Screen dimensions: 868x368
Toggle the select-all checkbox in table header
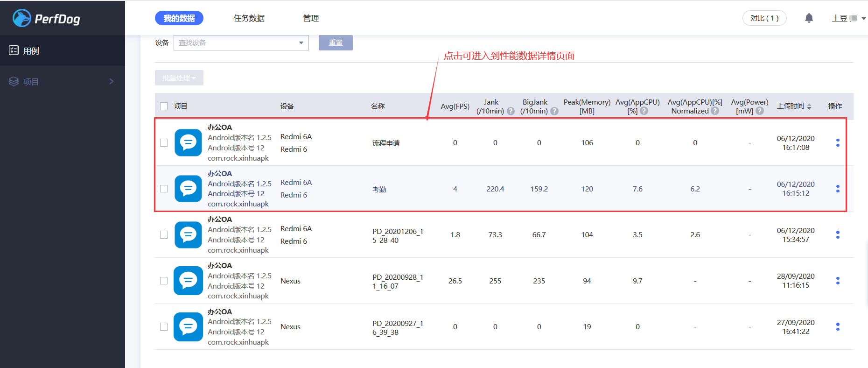tap(164, 106)
